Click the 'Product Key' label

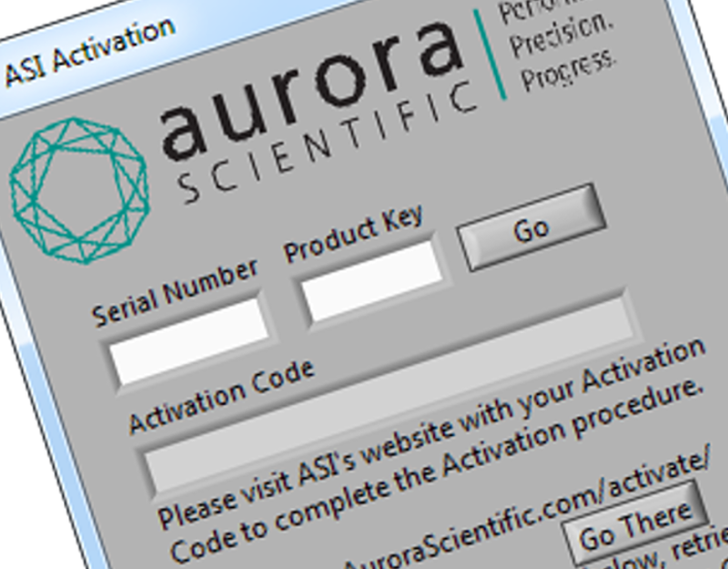coord(354,233)
